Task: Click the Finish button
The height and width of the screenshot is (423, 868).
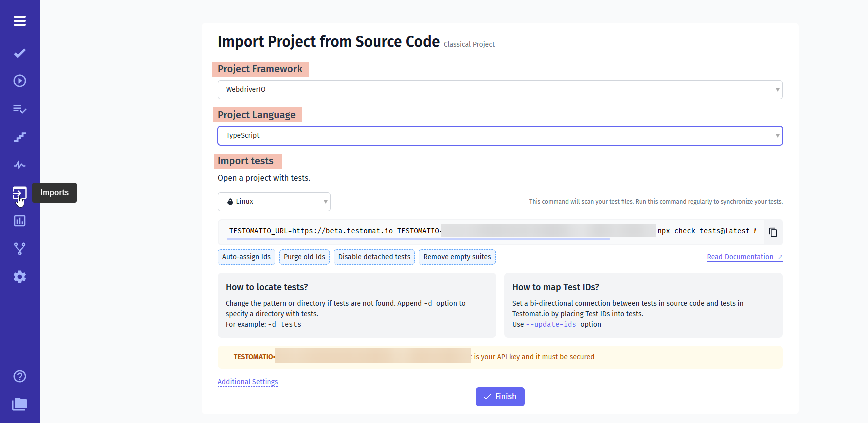Action: (x=500, y=397)
